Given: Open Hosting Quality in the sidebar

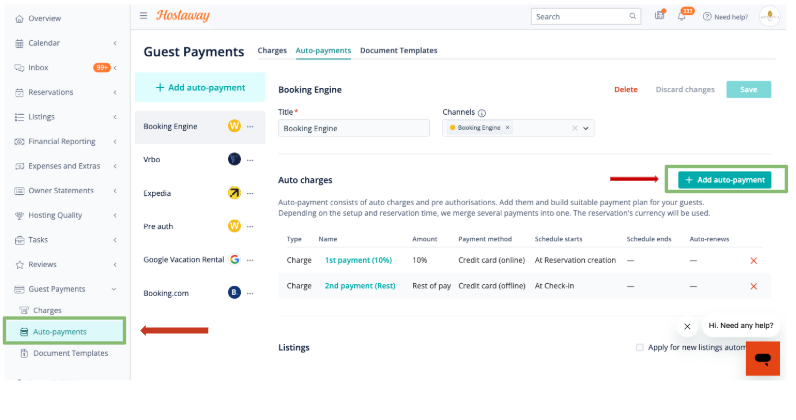Looking at the screenshot, I should (x=55, y=215).
